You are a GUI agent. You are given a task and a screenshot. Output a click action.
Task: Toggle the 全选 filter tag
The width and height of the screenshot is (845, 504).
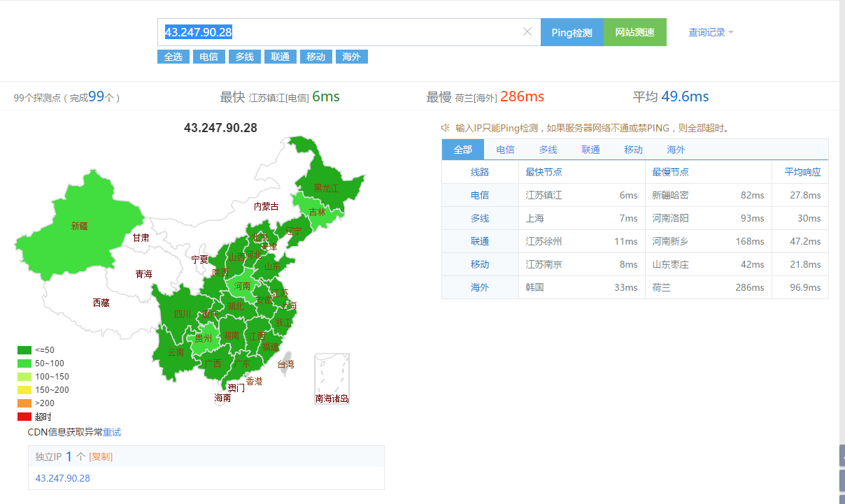tap(173, 57)
